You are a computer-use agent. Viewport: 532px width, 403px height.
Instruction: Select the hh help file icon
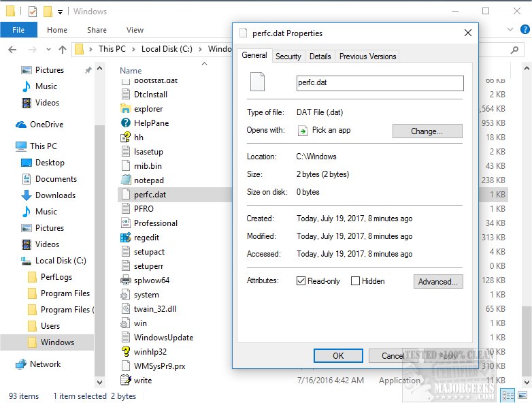tap(126, 137)
